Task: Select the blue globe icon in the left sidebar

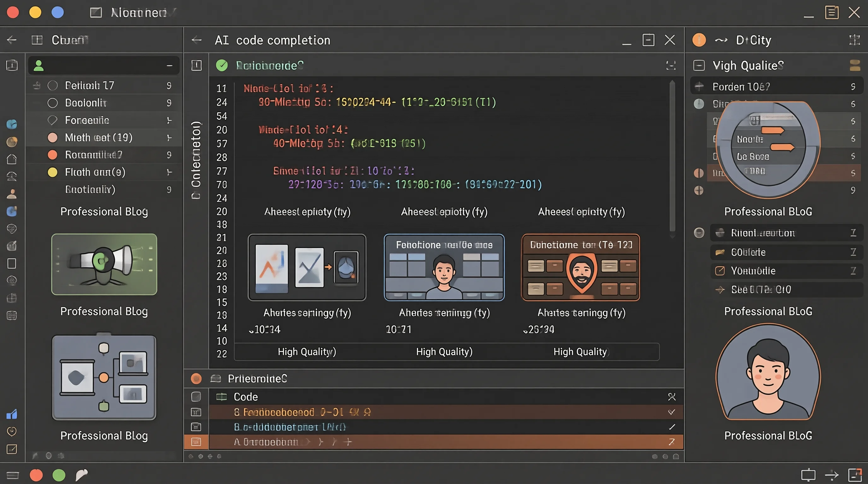Action: (12, 124)
